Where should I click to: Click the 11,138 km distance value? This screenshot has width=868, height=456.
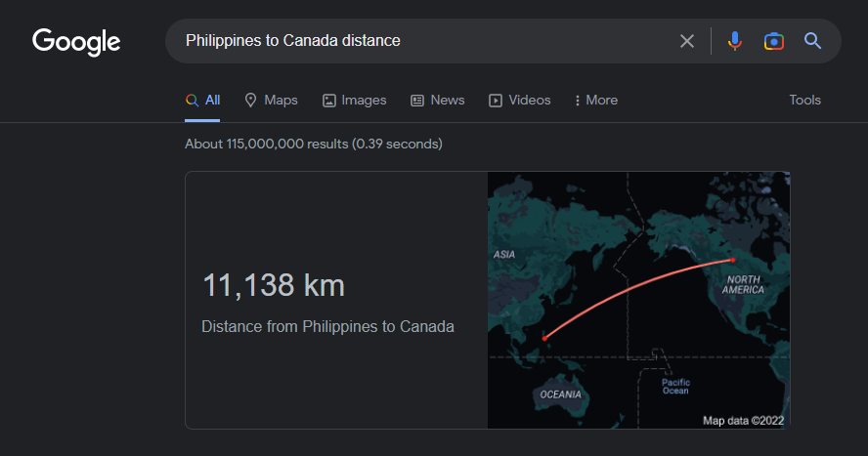(x=274, y=285)
